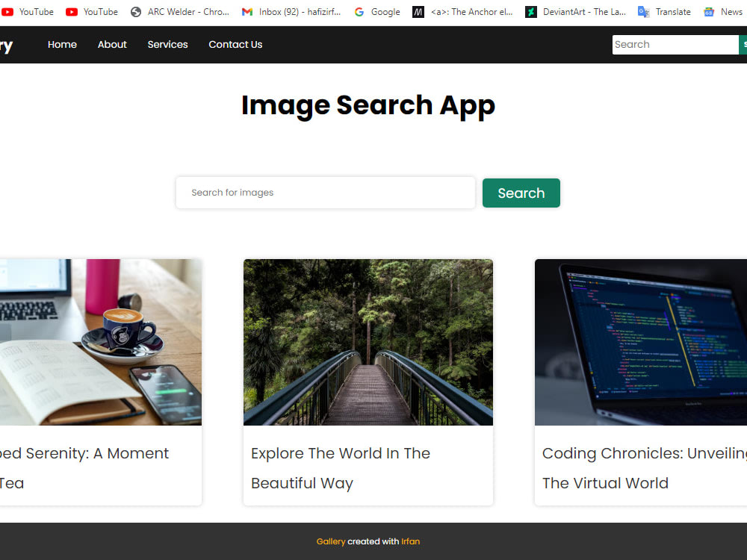Select 'Explore The World In The Beautiful Way' title
This screenshot has height=560, width=747.
point(341,467)
